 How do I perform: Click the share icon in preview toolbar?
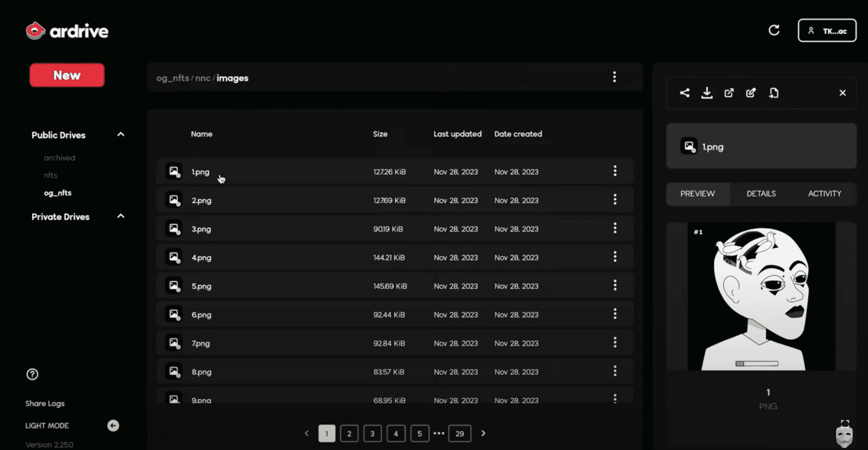click(x=684, y=93)
